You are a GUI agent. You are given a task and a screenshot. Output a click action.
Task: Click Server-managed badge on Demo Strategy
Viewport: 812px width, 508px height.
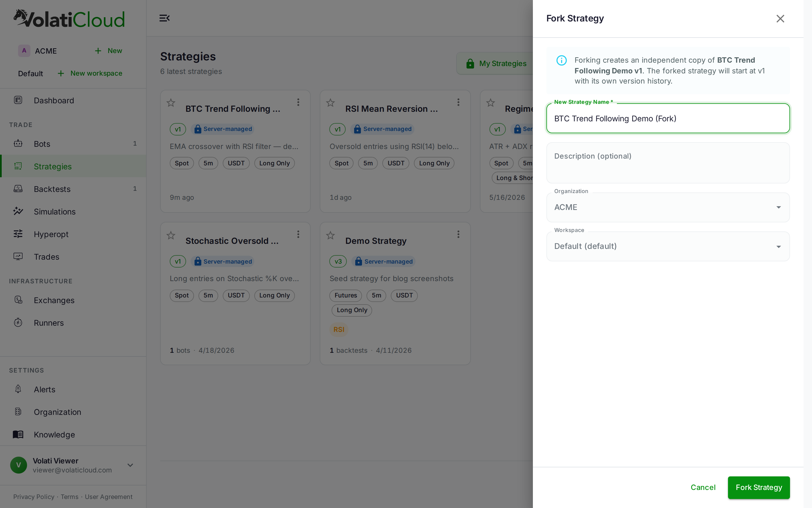click(383, 261)
